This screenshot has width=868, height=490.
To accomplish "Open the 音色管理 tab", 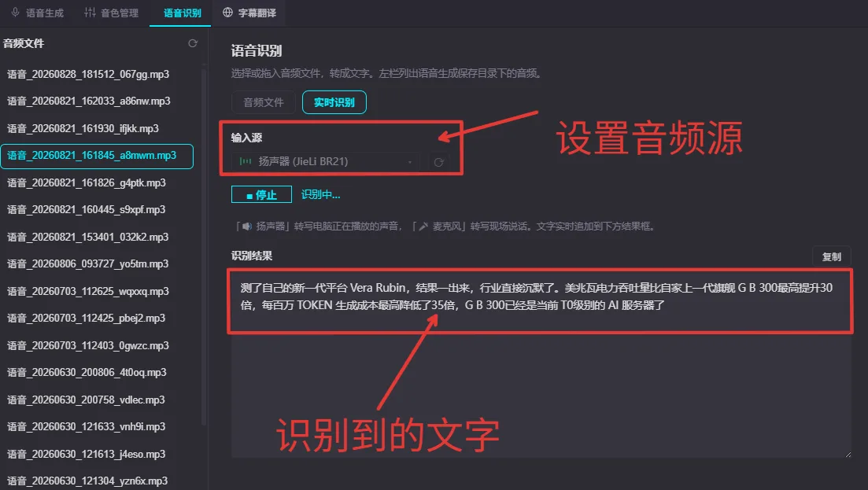I will point(111,13).
